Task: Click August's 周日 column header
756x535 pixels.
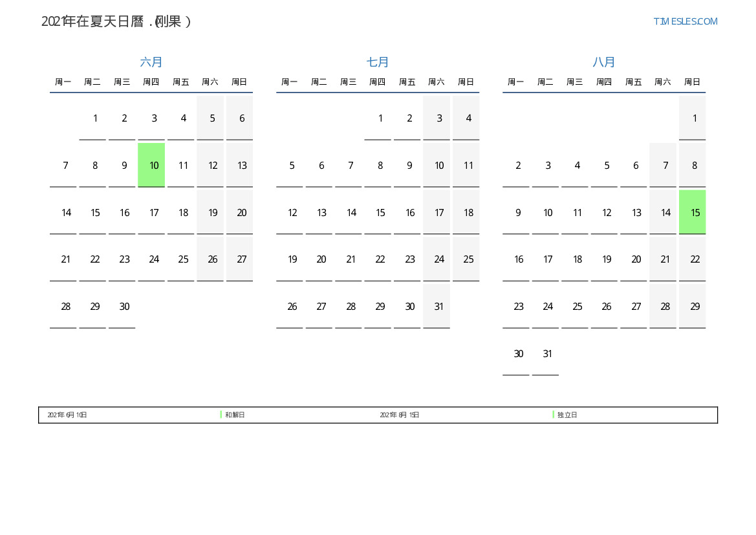Action: click(692, 82)
